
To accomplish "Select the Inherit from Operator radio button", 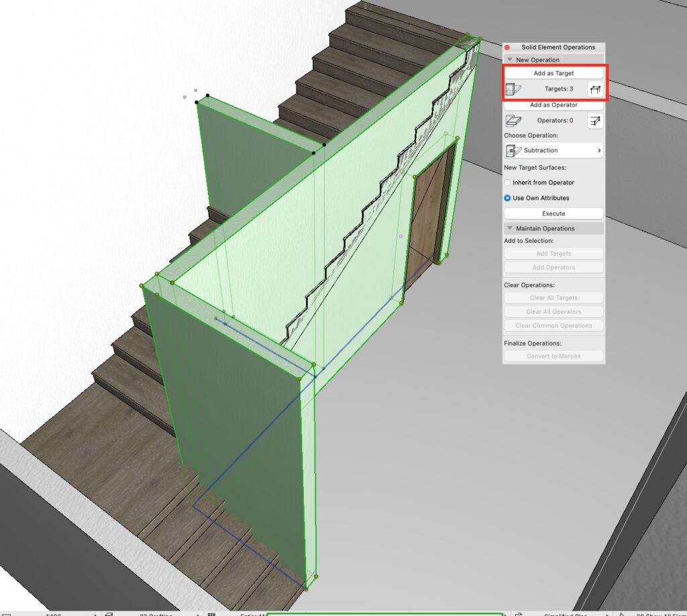I will [508, 183].
